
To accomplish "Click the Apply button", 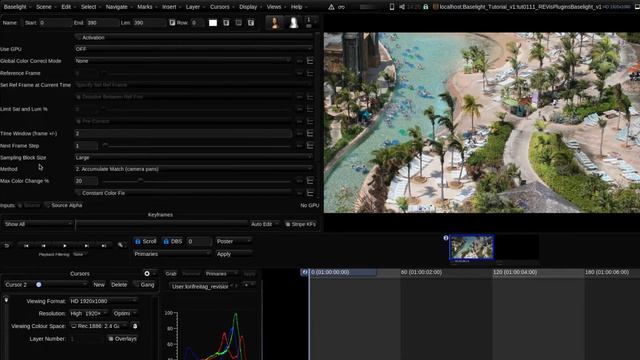I will 233,254.
